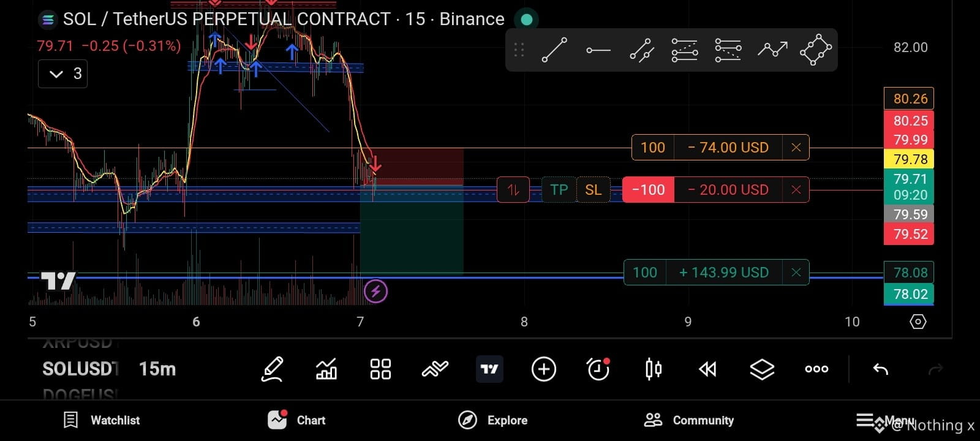Tap the red 79.52 price label
Viewport: 980px width, 441px height.
909,234
